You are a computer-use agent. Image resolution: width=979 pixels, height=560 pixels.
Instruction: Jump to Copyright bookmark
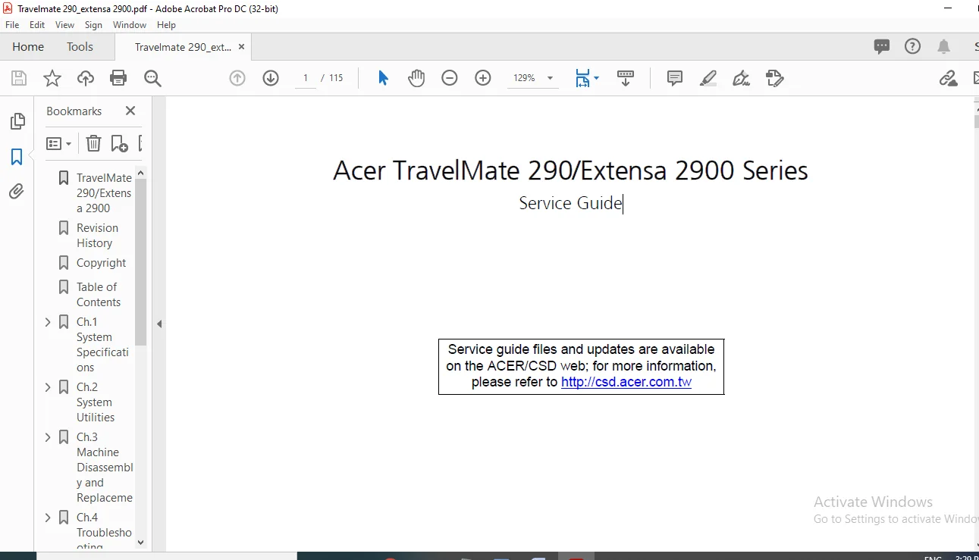101,263
